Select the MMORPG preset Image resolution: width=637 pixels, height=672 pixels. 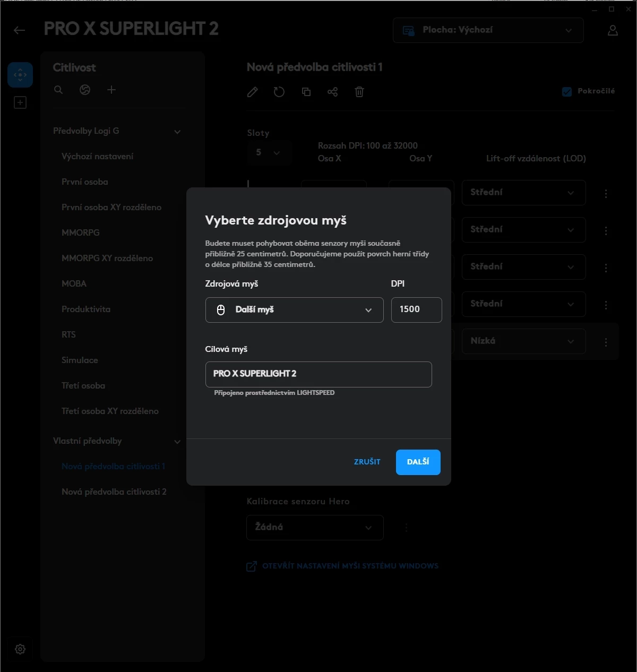(x=81, y=233)
